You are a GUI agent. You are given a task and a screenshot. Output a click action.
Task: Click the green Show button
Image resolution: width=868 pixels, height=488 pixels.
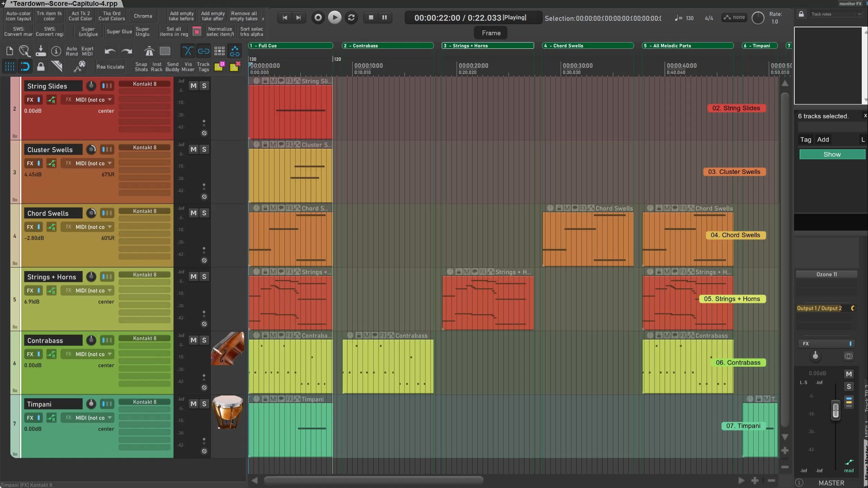[x=832, y=154]
